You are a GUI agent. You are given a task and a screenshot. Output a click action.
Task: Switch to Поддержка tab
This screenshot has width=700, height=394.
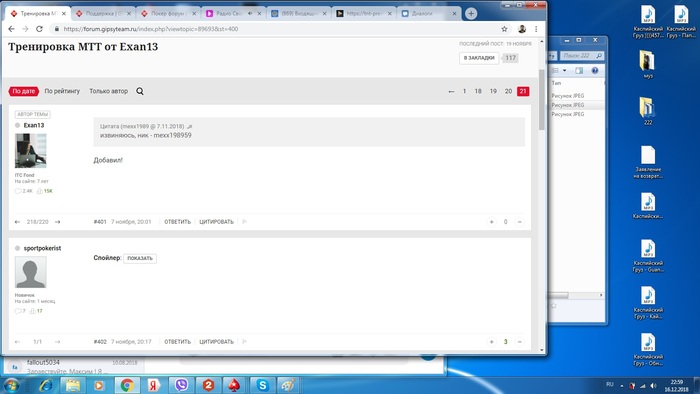(x=103, y=13)
